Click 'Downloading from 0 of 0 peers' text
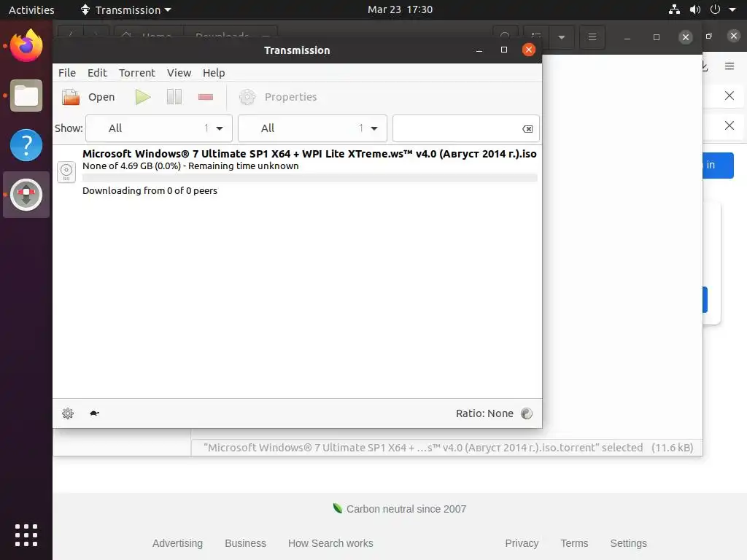Viewport: 747px width, 560px height. coord(150,191)
